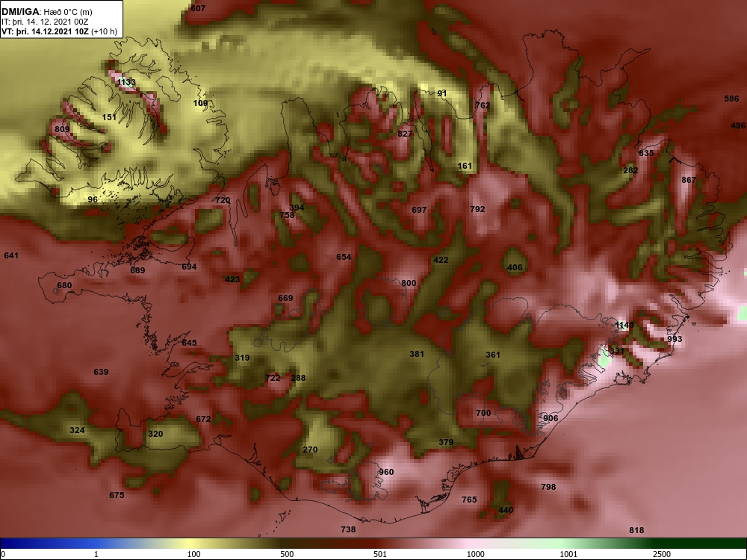The height and width of the screenshot is (560, 747).
Task: Pick the map value 758
Action: pyautogui.click(x=288, y=215)
